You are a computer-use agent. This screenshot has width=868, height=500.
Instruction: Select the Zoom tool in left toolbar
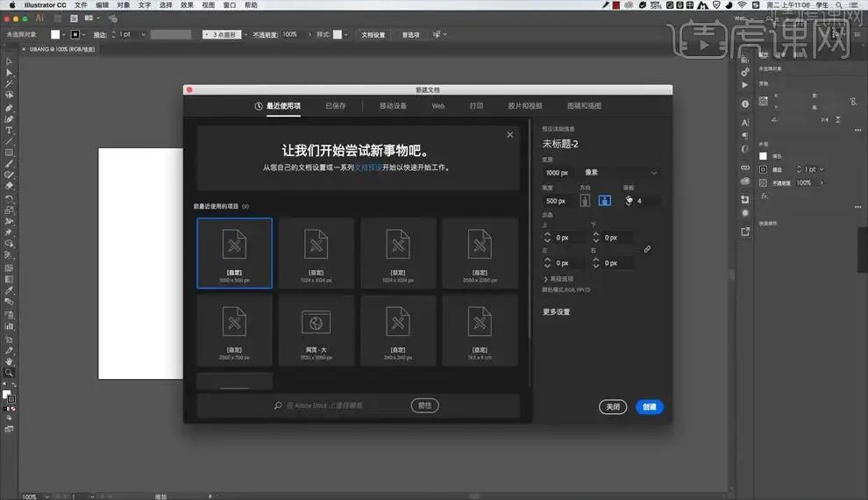coord(10,373)
